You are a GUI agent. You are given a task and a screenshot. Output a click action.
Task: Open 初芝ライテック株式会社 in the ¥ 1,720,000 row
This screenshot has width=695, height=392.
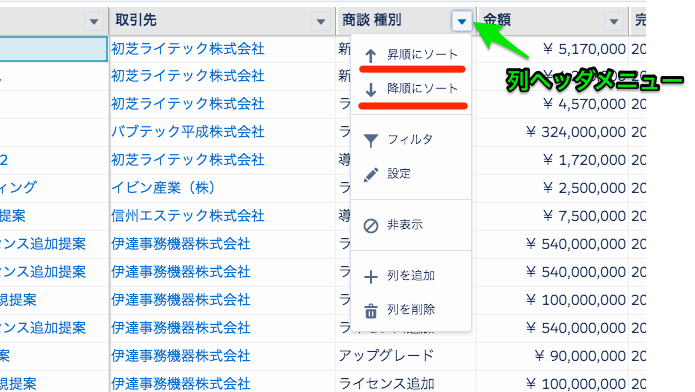click(x=188, y=160)
